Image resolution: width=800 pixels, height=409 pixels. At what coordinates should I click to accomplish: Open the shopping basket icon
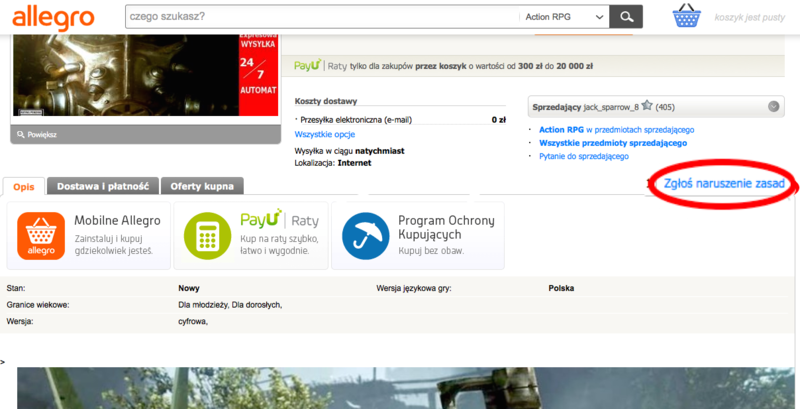[687, 16]
